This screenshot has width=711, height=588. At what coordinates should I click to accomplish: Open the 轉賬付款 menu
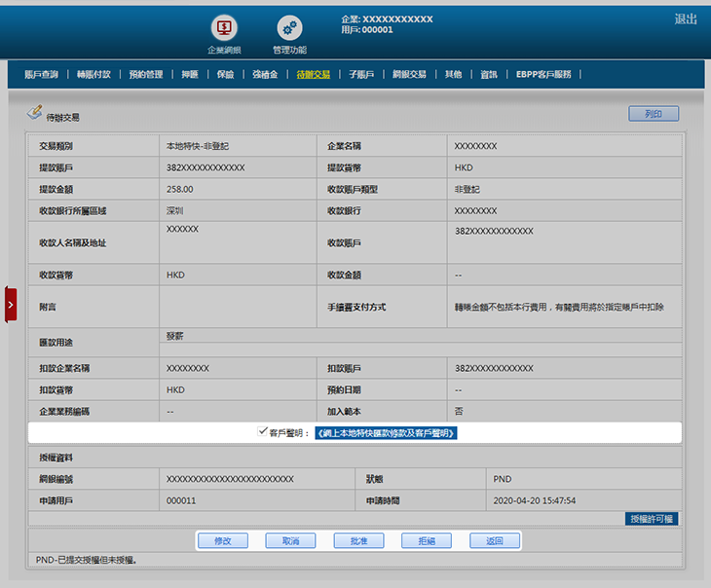pyautogui.click(x=94, y=74)
